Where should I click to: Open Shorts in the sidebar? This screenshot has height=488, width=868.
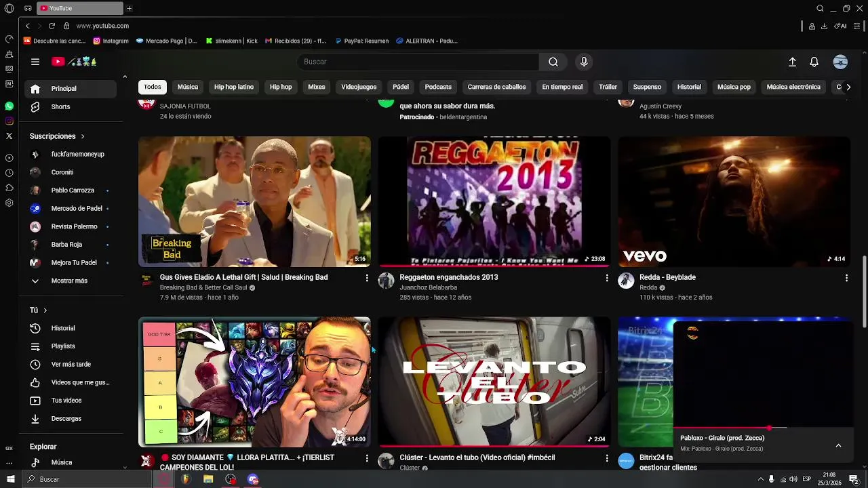tap(71, 107)
